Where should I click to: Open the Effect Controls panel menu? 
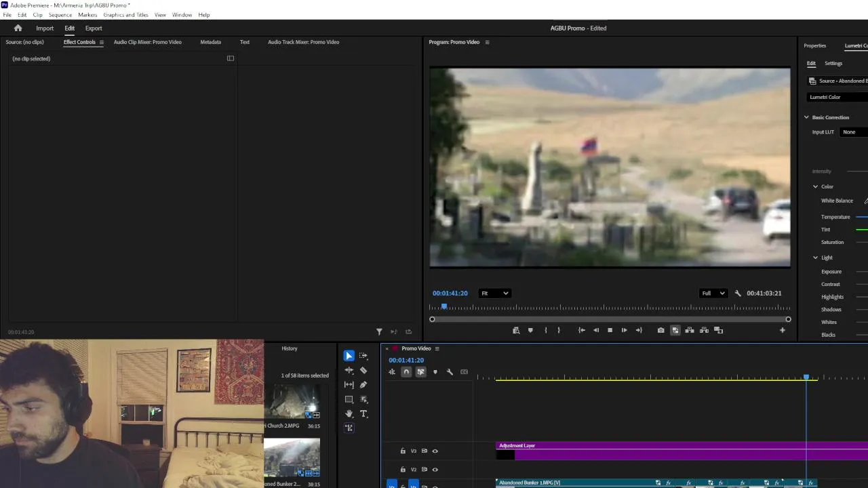pyautogui.click(x=102, y=42)
